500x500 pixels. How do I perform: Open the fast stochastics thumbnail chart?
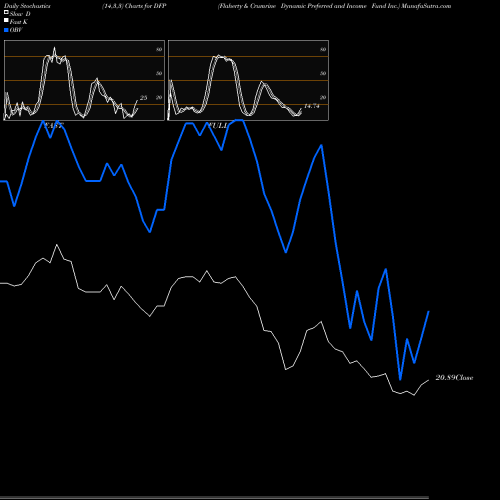84,80
